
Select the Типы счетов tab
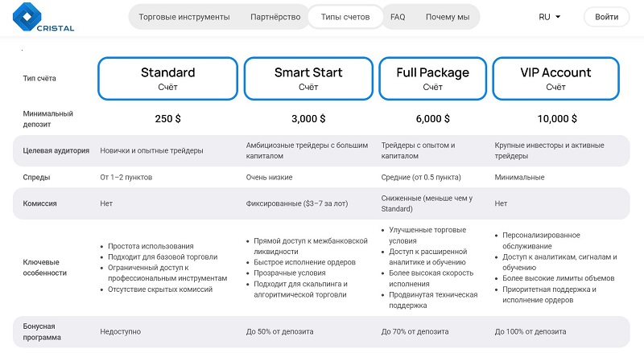click(345, 17)
